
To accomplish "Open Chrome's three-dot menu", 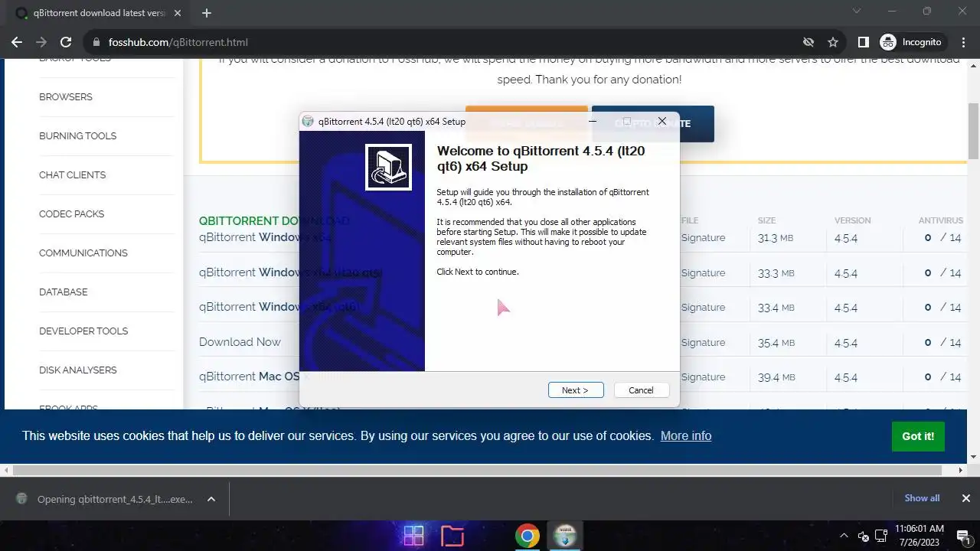I will [x=964, y=42].
